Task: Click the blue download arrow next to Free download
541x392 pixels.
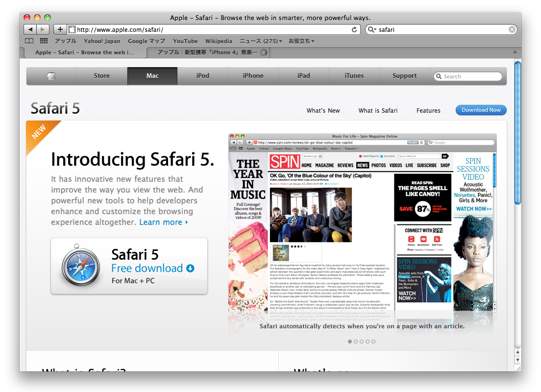Action: 190,268
